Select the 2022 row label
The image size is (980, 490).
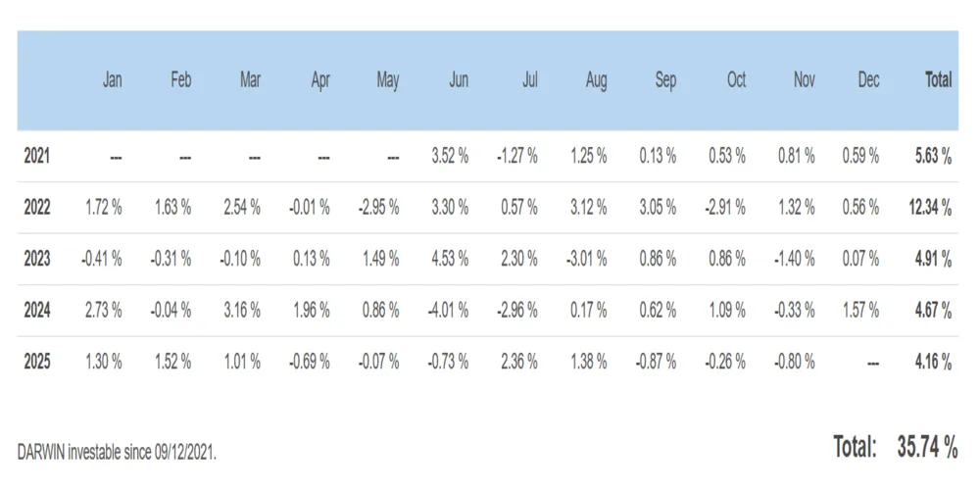tap(37, 208)
